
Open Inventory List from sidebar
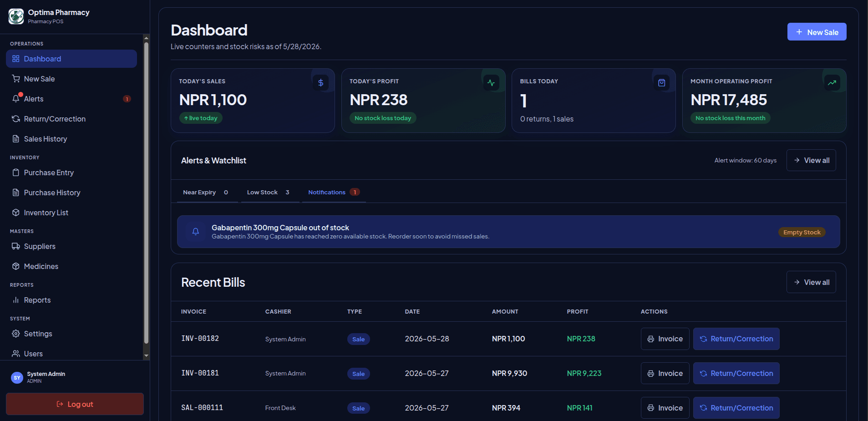tap(71, 213)
